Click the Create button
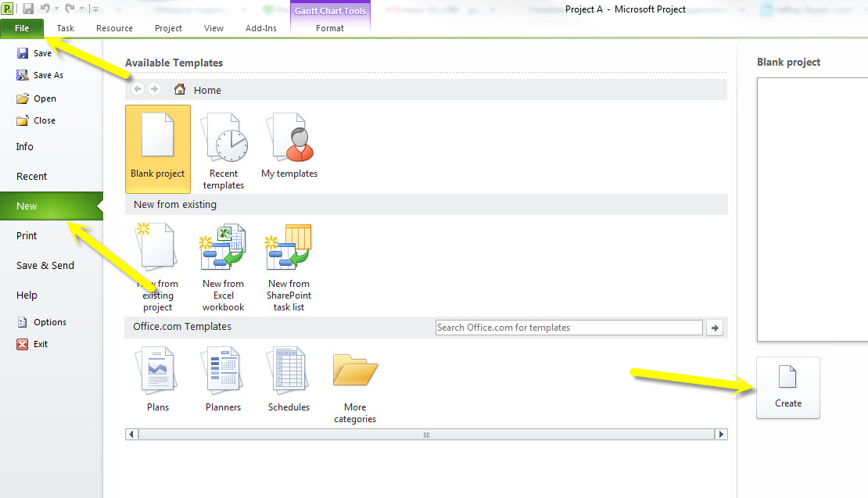The width and height of the screenshot is (868, 498). tap(788, 388)
